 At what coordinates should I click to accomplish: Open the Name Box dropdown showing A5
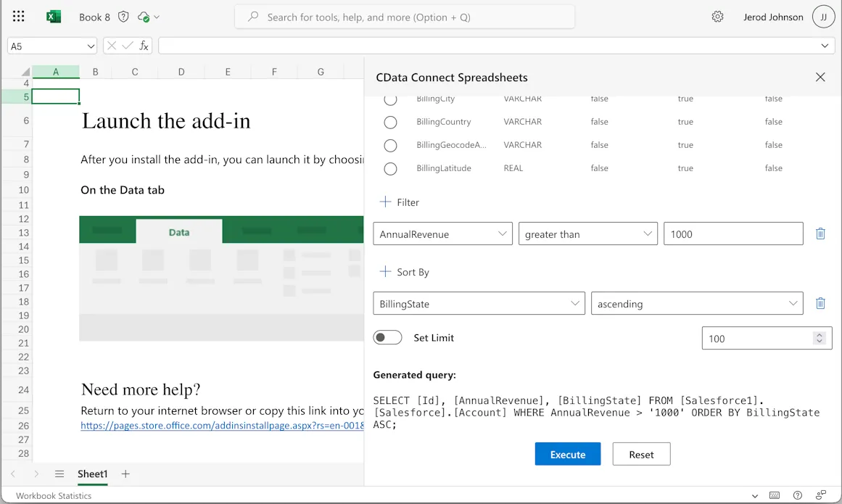(x=90, y=45)
